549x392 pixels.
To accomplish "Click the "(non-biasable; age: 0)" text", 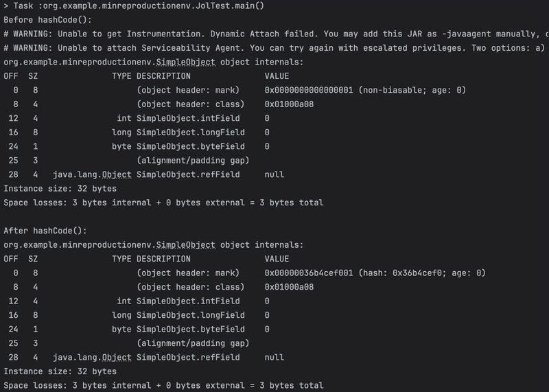I will coord(411,90).
